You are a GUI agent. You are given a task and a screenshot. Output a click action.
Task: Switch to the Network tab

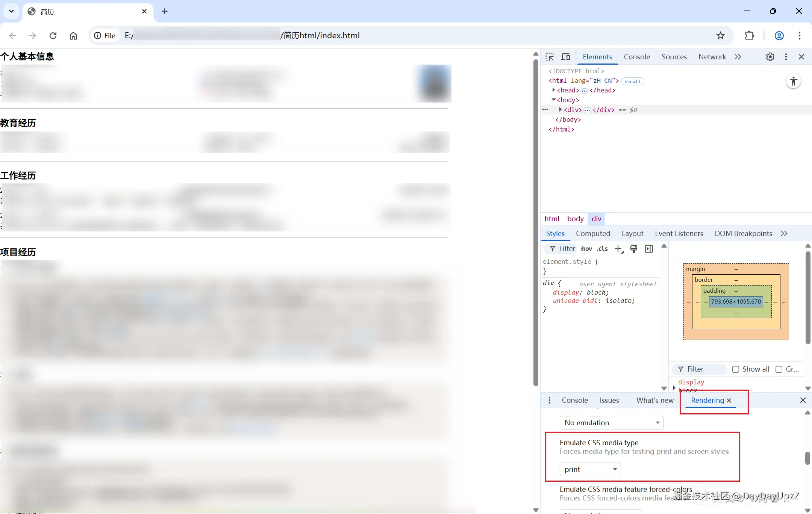point(712,57)
